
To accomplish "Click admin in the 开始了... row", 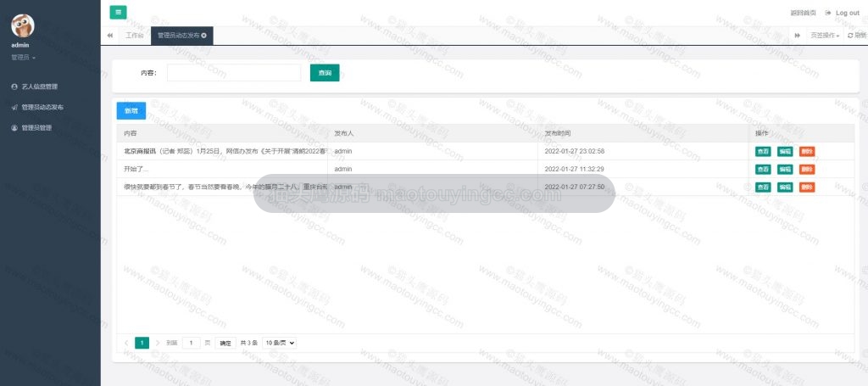I will 343,169.
